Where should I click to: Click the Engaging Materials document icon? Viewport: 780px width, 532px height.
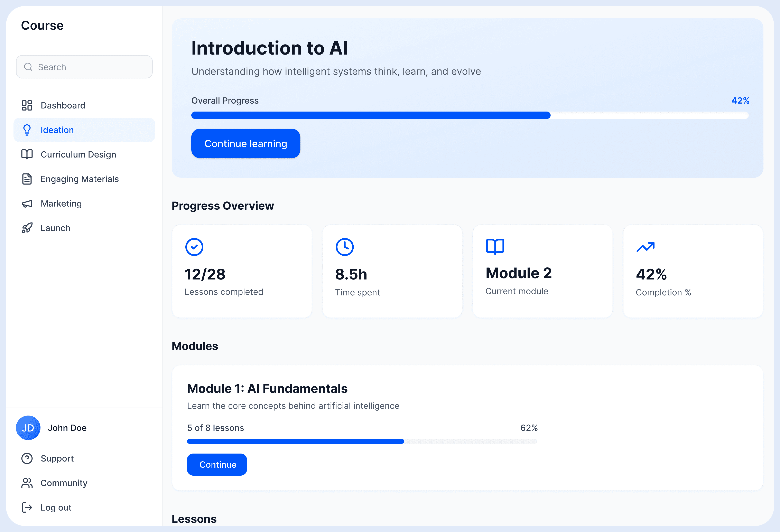[27, 179]
